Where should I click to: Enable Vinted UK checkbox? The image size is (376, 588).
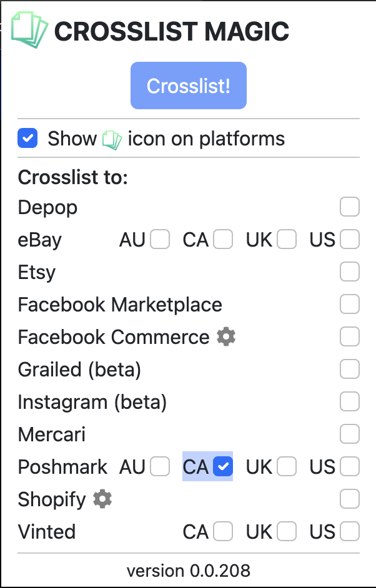(287, 532)
